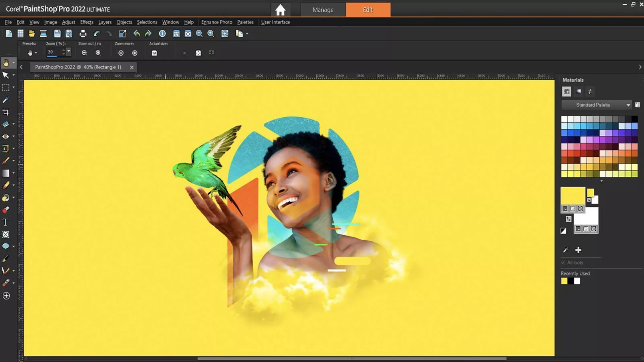Select the Dropper tool in left toolbar

(5, 100)
